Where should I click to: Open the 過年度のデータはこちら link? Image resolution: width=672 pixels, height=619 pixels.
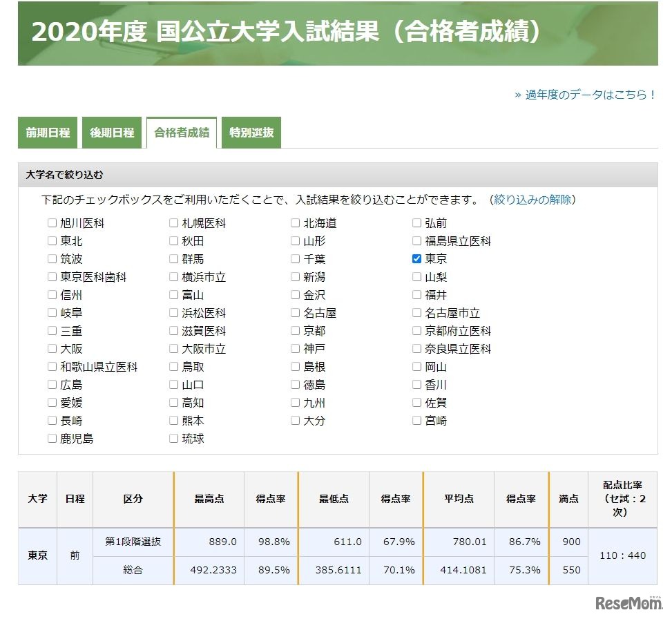586,97
